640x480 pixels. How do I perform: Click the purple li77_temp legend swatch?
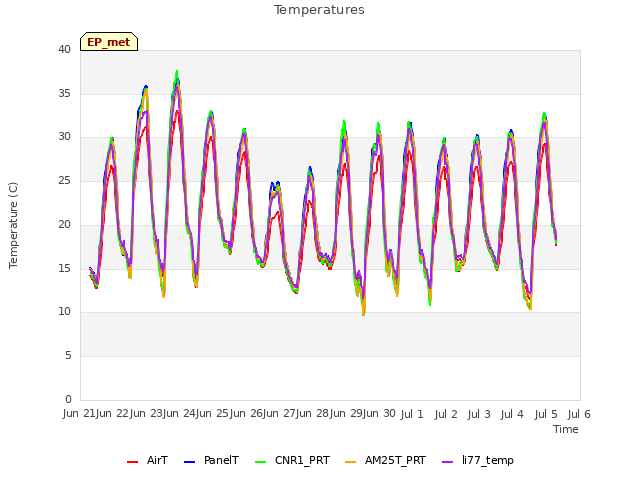[x=447, y=462]
